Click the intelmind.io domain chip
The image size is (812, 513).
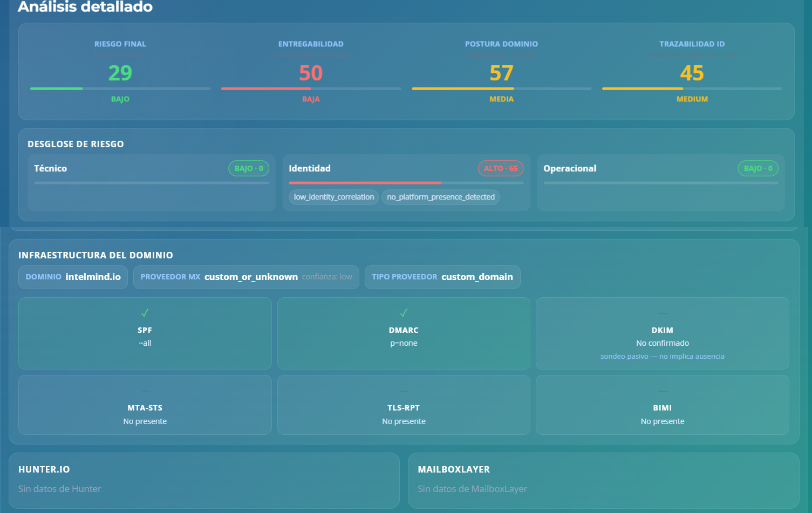point(73,277)
